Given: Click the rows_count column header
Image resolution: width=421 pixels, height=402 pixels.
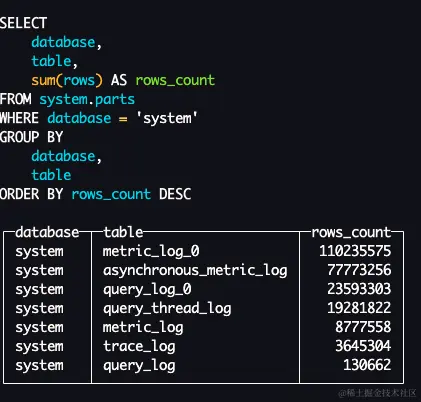Looking at the screenshot, I should 351,232.
